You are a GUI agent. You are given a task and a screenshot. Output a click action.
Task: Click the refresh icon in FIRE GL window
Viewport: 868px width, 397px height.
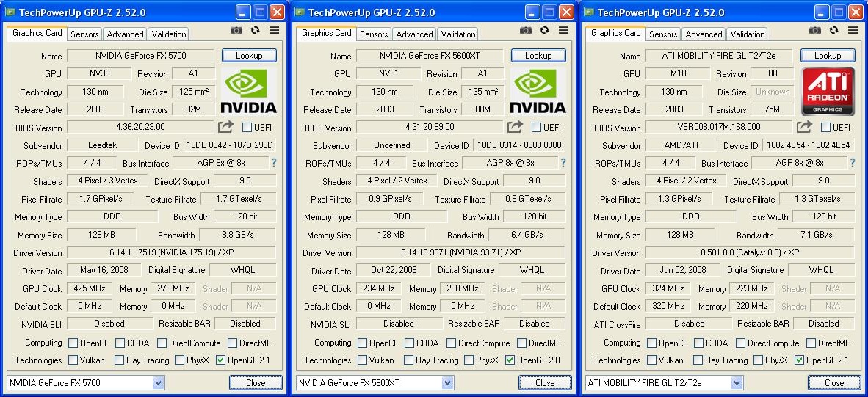pos(834,30)
